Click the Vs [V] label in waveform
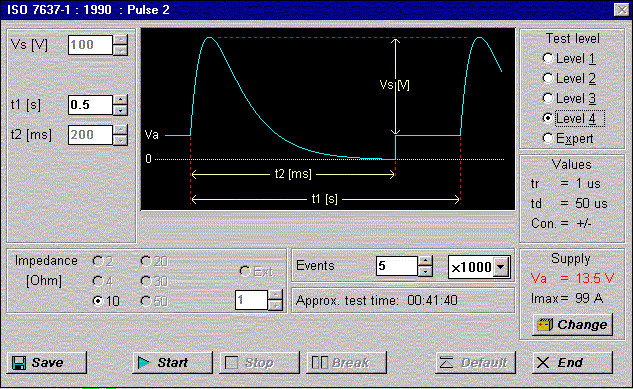This screenshot has height=389, width=633. [x=394, y=85]
